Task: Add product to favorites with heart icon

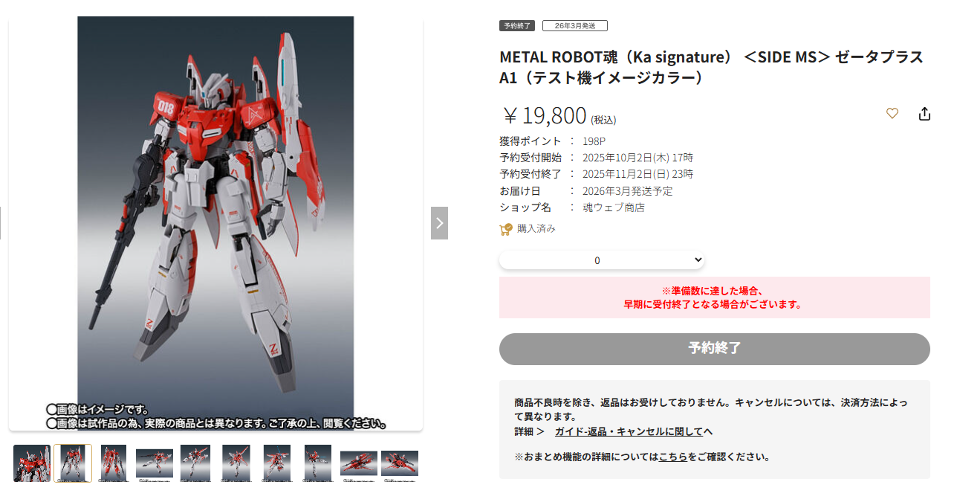Action: coord(892,114)
